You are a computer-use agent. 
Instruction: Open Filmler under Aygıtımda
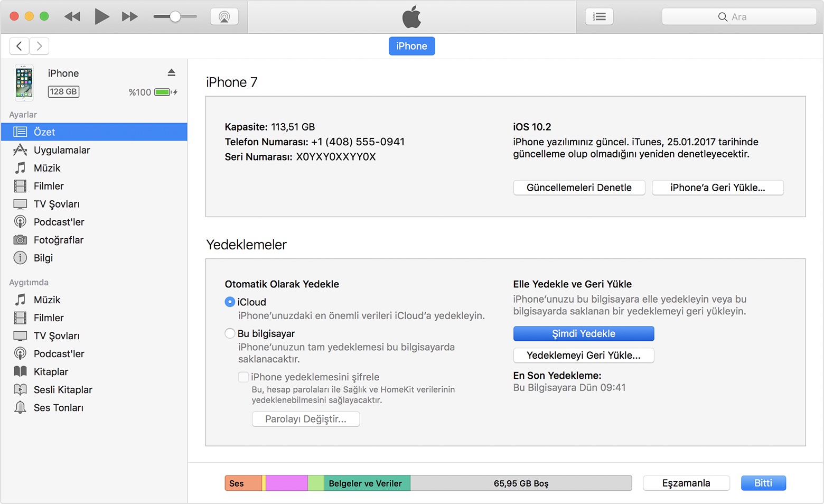94,318
